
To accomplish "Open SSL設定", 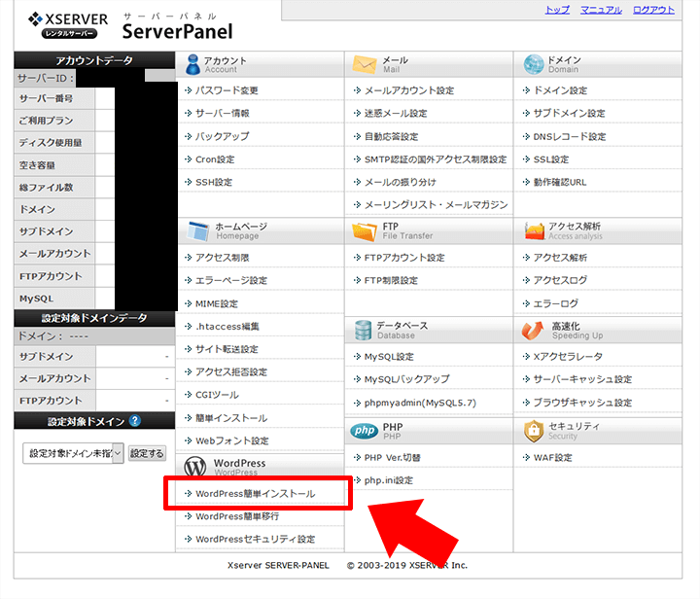I will click(551, 159).
